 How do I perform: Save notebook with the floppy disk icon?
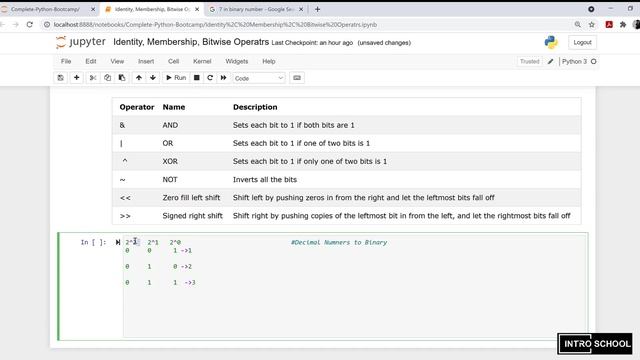click(x=60, y=78)
